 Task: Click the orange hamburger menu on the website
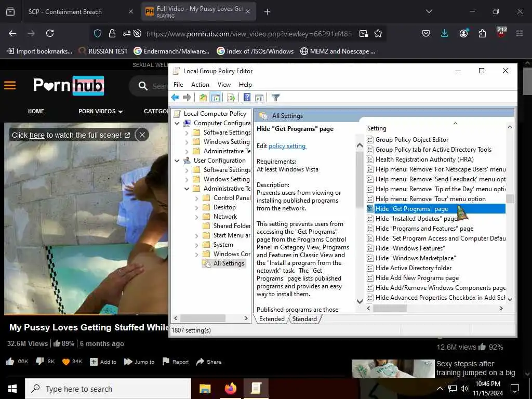pyautogui.click(x=10, y=85)
